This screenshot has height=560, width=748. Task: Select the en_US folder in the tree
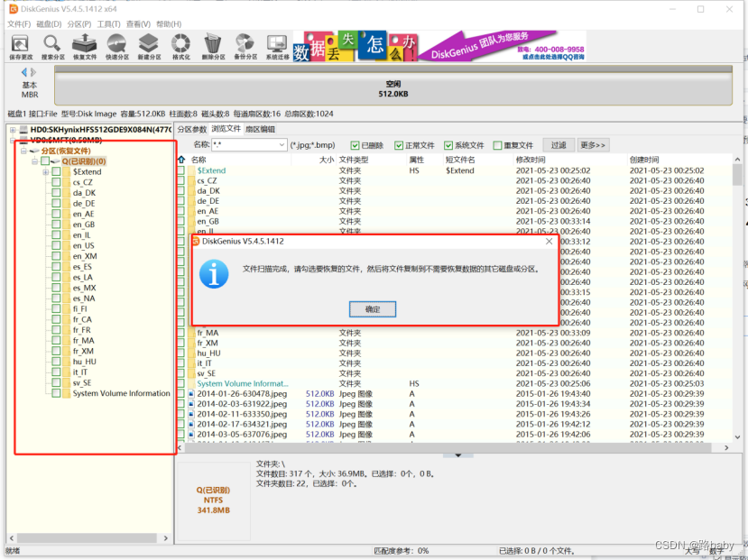pos(83,246)
